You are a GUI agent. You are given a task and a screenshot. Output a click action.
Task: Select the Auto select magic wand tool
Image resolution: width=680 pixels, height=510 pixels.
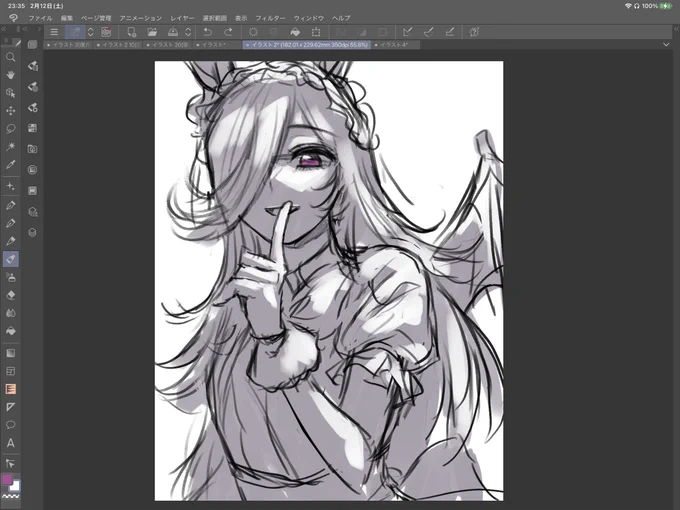pyautogui.click(x=10, y=147)
